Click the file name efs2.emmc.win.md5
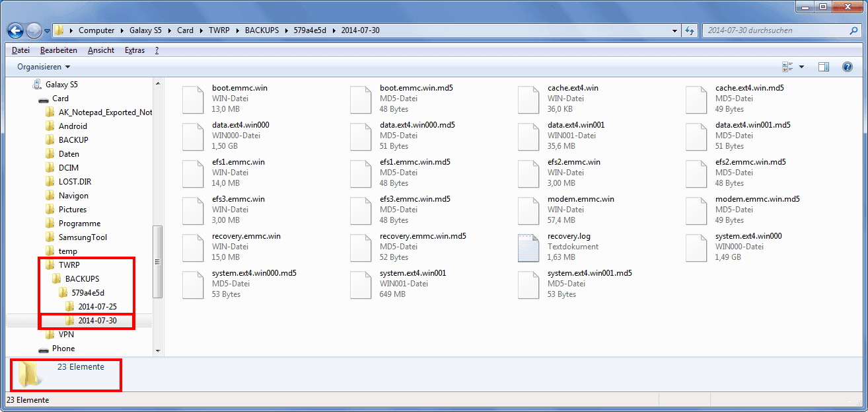Viewport: 868px width, 412px height. click(751, 162)
